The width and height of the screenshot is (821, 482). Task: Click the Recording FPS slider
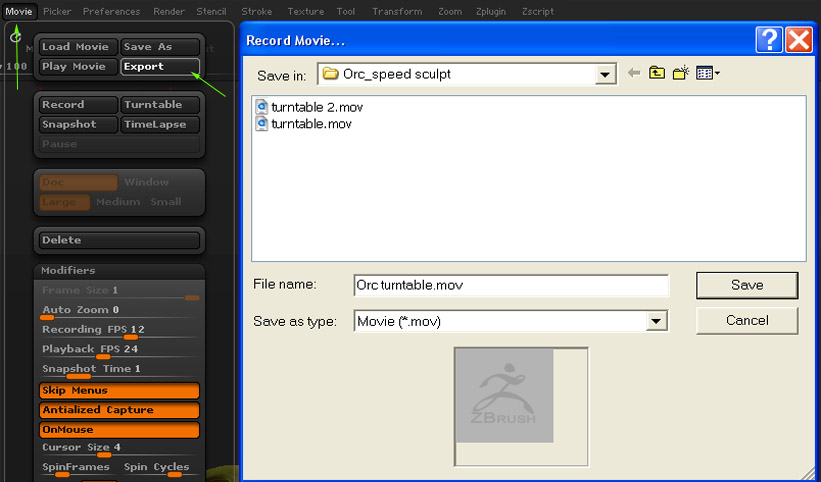(x=119, y=331)
